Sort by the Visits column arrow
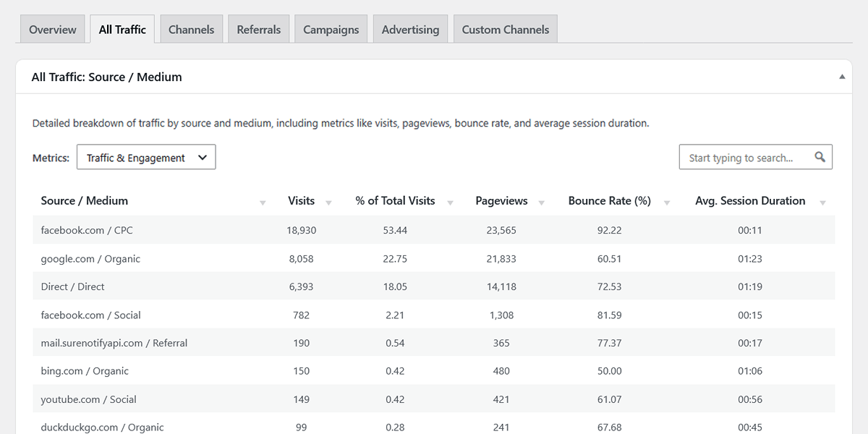 tap(328, 203)
